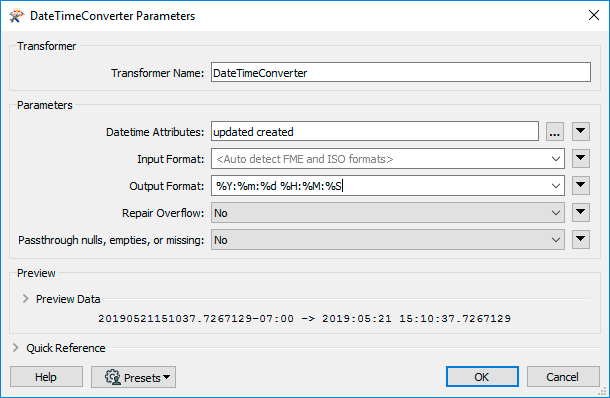Open the arrow menu beside Output Format
The image size is (610, 398).
581,186
